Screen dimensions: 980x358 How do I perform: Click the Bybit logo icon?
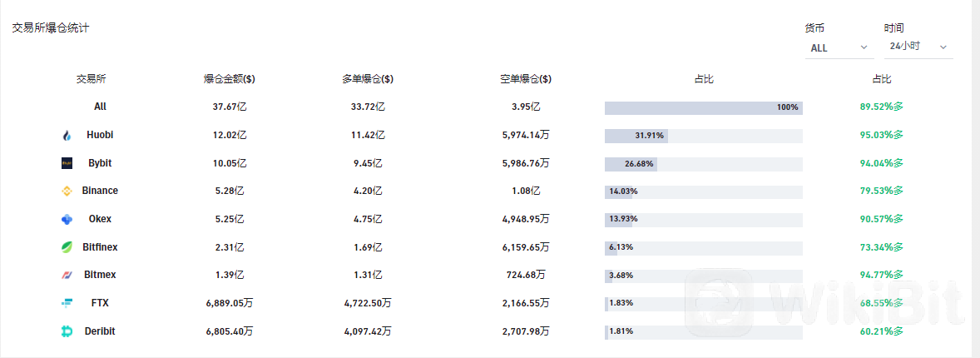point(67,163)
